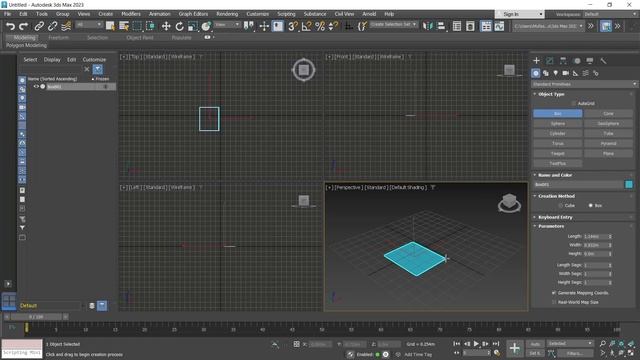Image resolution: width=640 pixels, height=360 pixels.
Task: Open the Sign In dropdown
Action: (520, 14)
